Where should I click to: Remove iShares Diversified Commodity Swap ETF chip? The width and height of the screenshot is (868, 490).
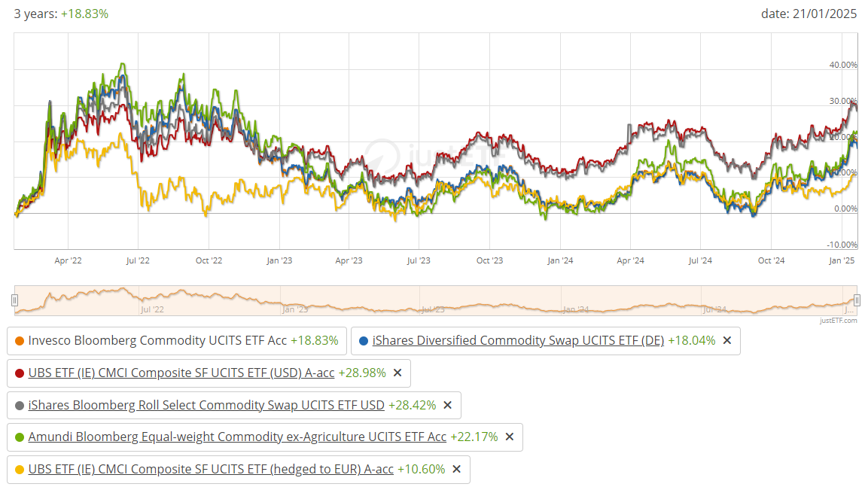pos(726,341)
